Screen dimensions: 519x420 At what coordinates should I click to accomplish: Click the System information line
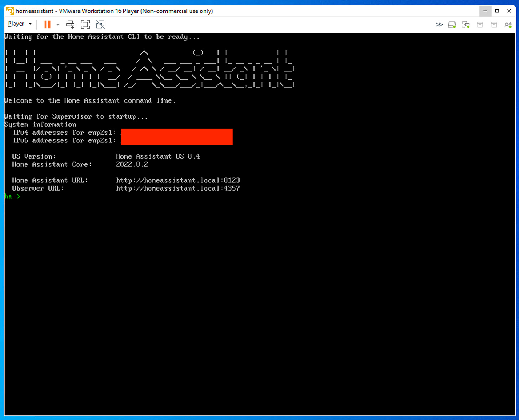[40, 124]
